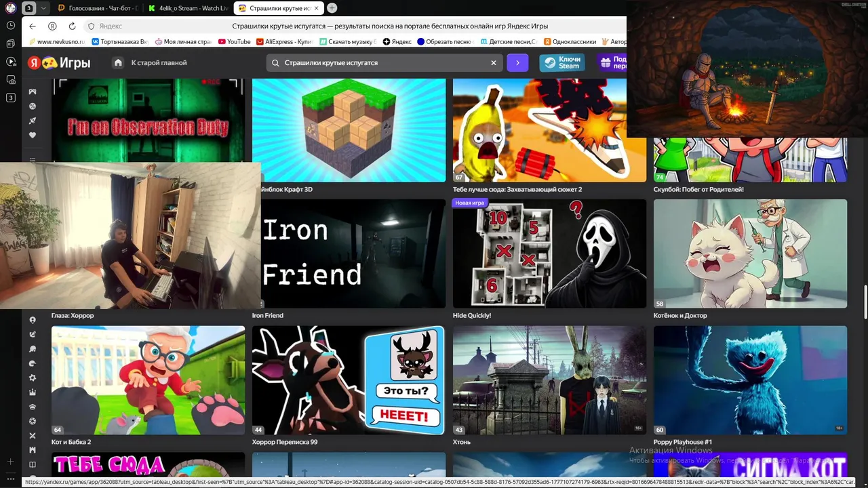Click the page vertical scrollbar handle

[865, 302]
